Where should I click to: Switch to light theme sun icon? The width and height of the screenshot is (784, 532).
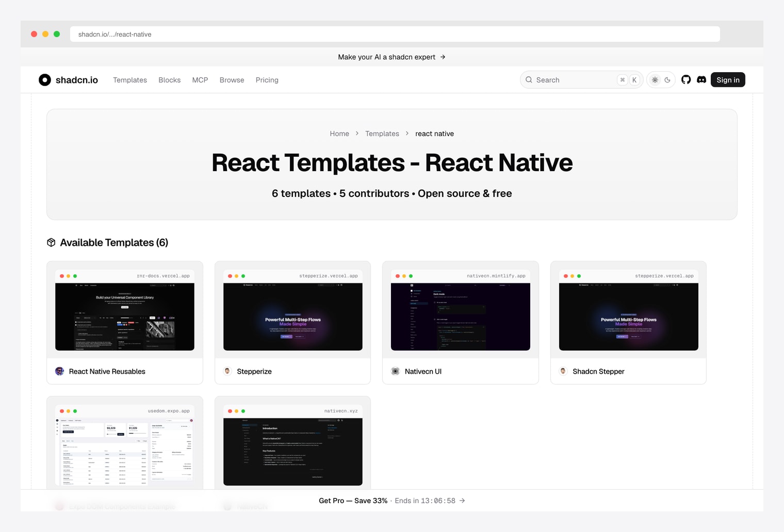pos(655,80)
